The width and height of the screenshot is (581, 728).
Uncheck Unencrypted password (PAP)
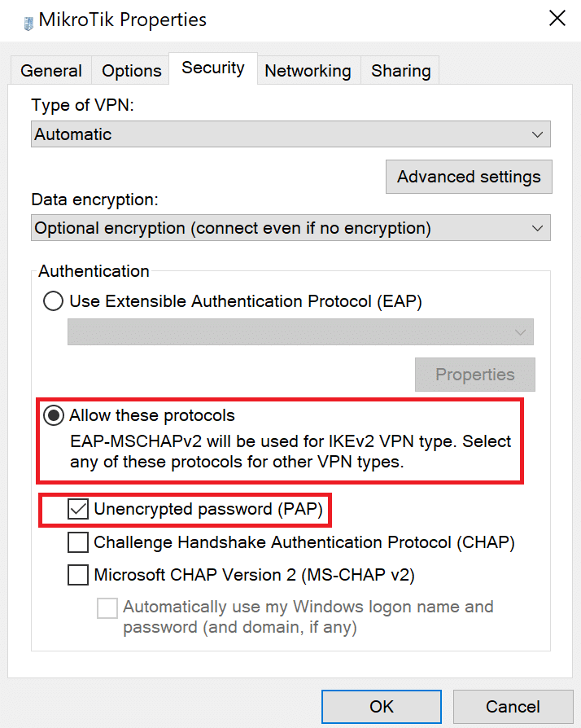[x=79, y=510]
